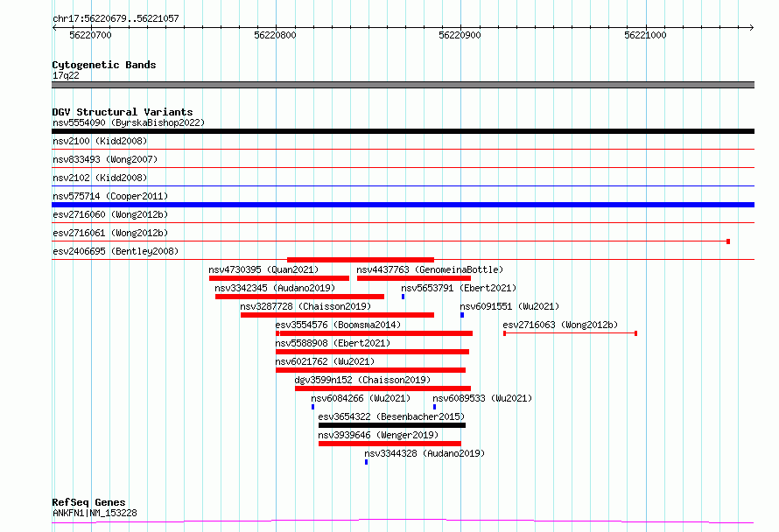
Task: Click ruler position 56220700
Action: (x=90, y=35)
